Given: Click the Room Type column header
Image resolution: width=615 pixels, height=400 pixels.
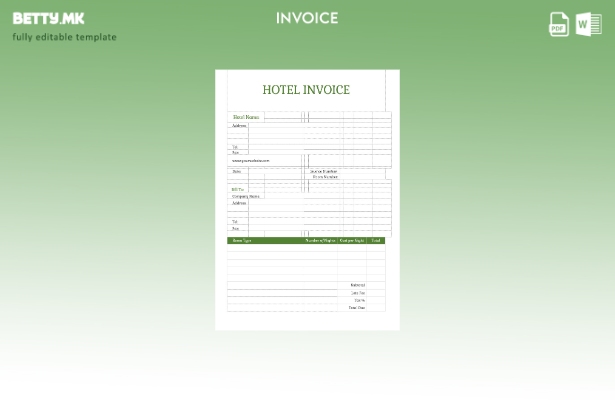Looking at the screenshot, I should (242, 240).
